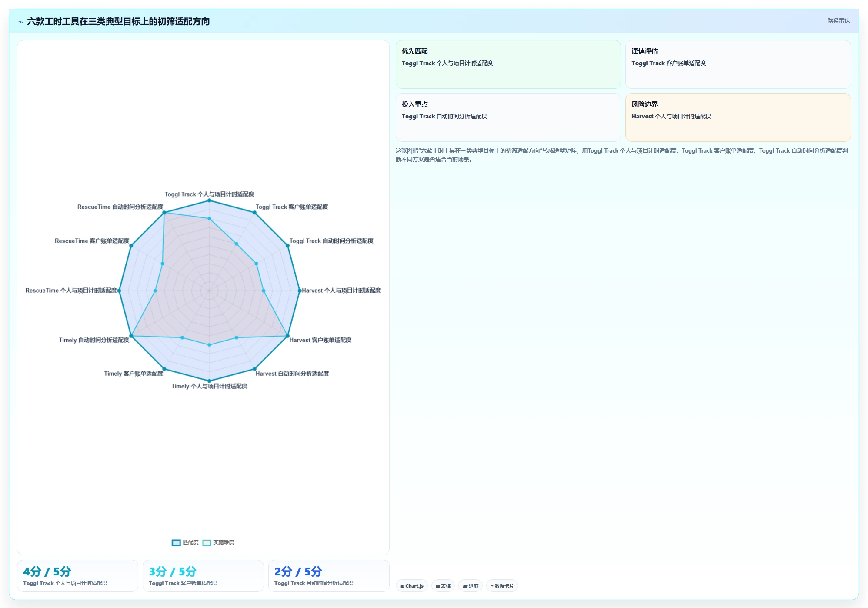The width and height of the screenshot is (868, 608).
Task: Click outer 匹配度 point on Toggl Track 个人与项目计时 axis
Action: (209, 200)
